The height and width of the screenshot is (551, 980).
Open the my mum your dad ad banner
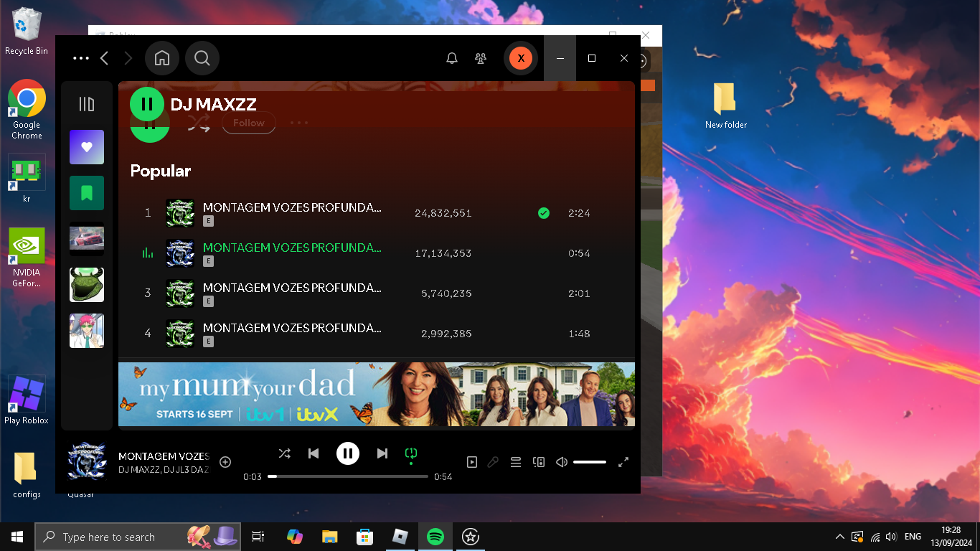[377, 394]
